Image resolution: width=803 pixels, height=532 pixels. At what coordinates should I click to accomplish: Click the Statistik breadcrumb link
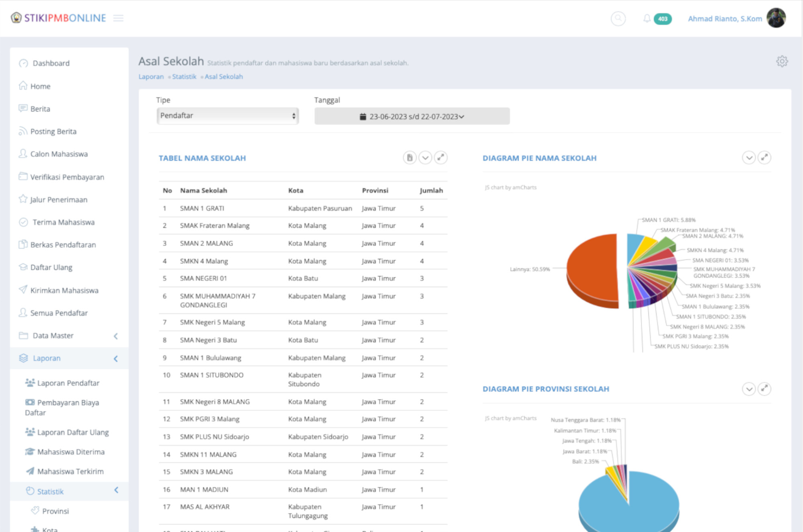184,77
